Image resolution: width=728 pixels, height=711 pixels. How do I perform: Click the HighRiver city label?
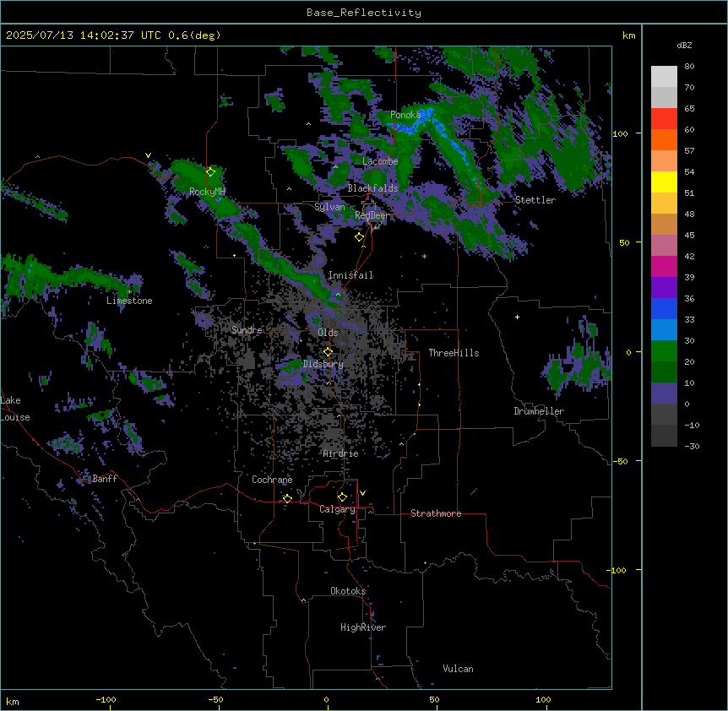[x=363, y=627]
